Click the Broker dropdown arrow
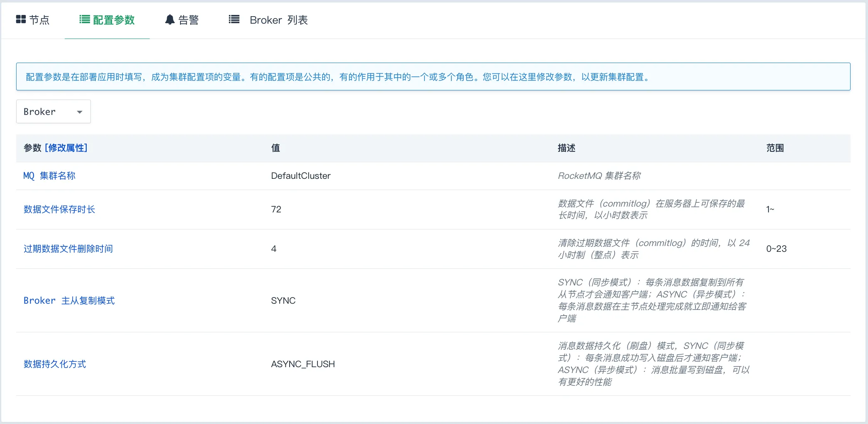Viewport: 868px width, 424px height. click(x=80, y=112)
